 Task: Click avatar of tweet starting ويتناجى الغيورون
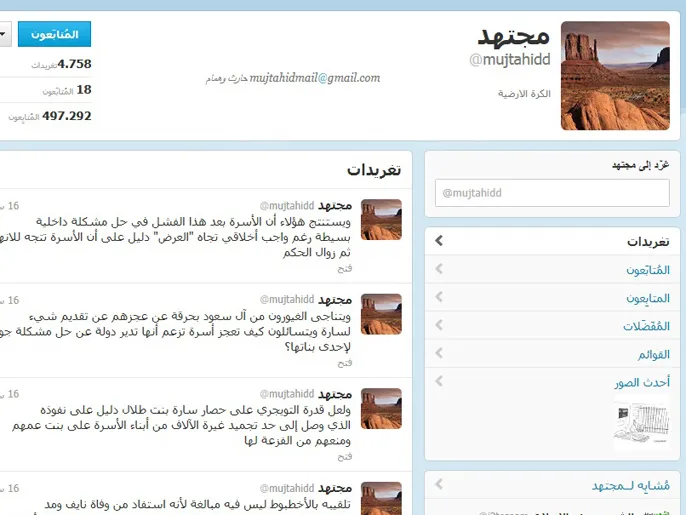pyautogui.click(x=381, y=314)
